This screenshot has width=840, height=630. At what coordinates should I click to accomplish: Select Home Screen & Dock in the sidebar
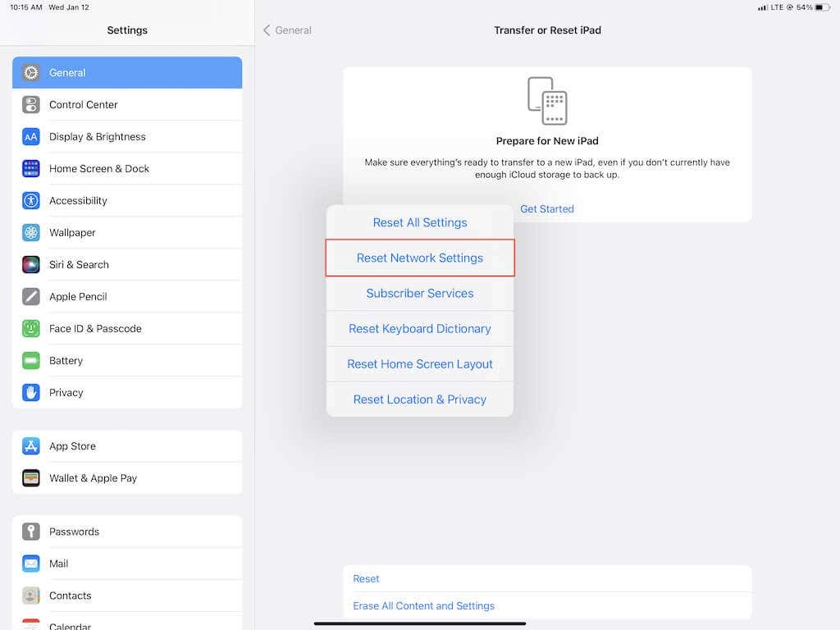[98, 168]
